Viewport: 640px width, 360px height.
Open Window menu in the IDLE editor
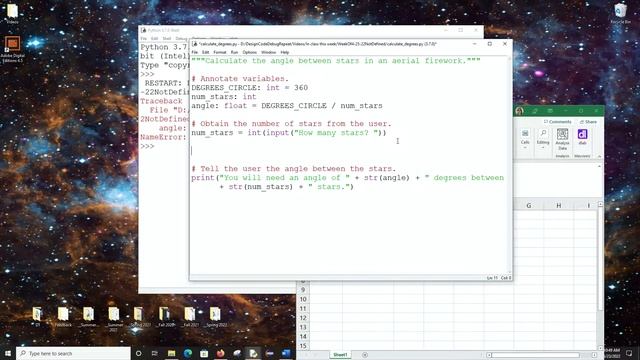tap(268, 52)
